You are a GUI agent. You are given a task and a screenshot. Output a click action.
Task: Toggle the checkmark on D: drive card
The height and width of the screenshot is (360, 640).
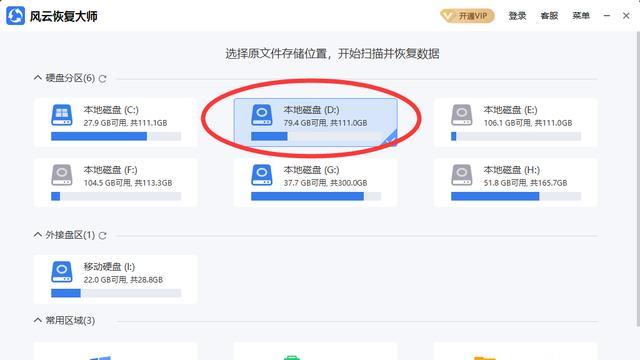coord(390,139)
